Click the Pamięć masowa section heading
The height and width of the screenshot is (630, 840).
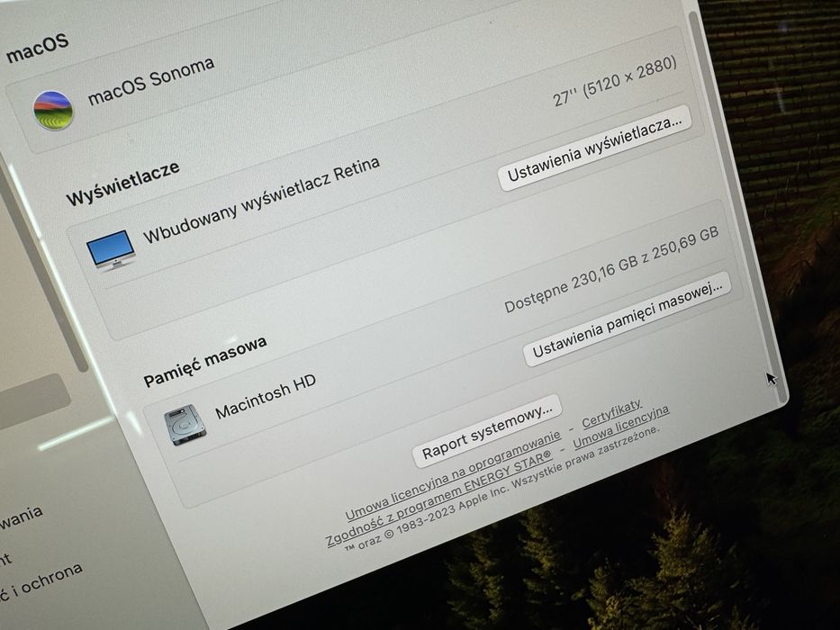204,362
